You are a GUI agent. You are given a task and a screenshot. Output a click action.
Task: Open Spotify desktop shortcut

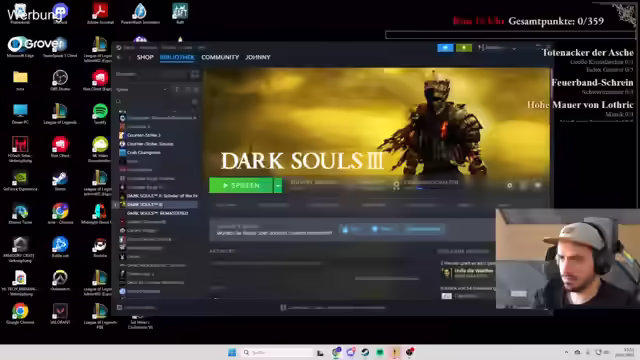coord(100,113)
